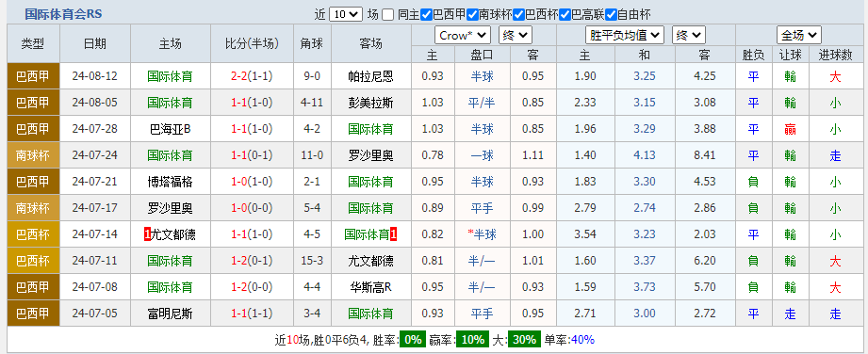Click 让球 column header
The height and width of the screenshot is (354, 868).
790,55
